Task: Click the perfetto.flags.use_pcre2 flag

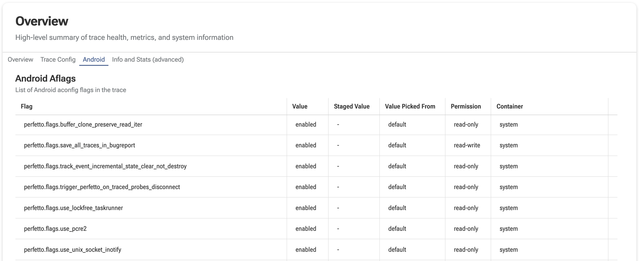Action: point(55,229)
